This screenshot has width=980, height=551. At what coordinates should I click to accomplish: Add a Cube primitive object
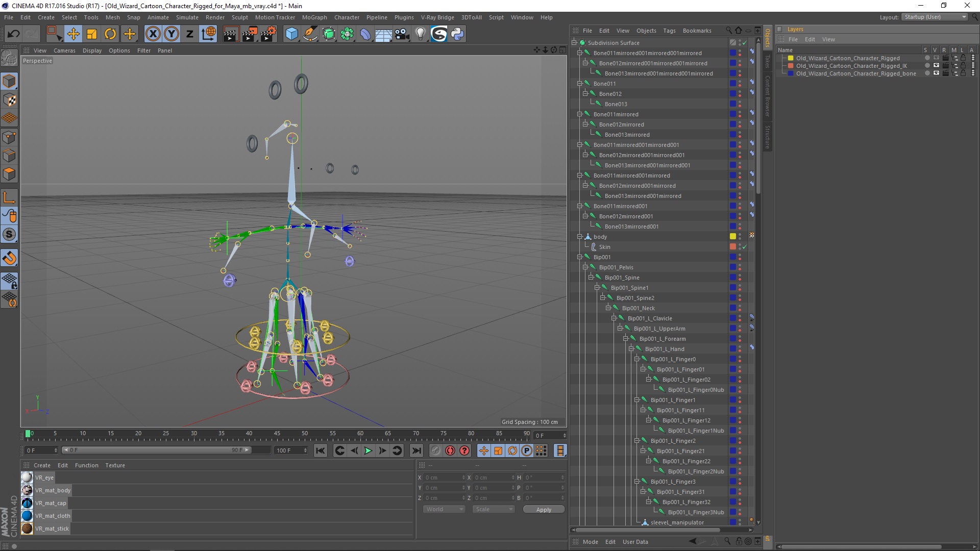[291, 34]
